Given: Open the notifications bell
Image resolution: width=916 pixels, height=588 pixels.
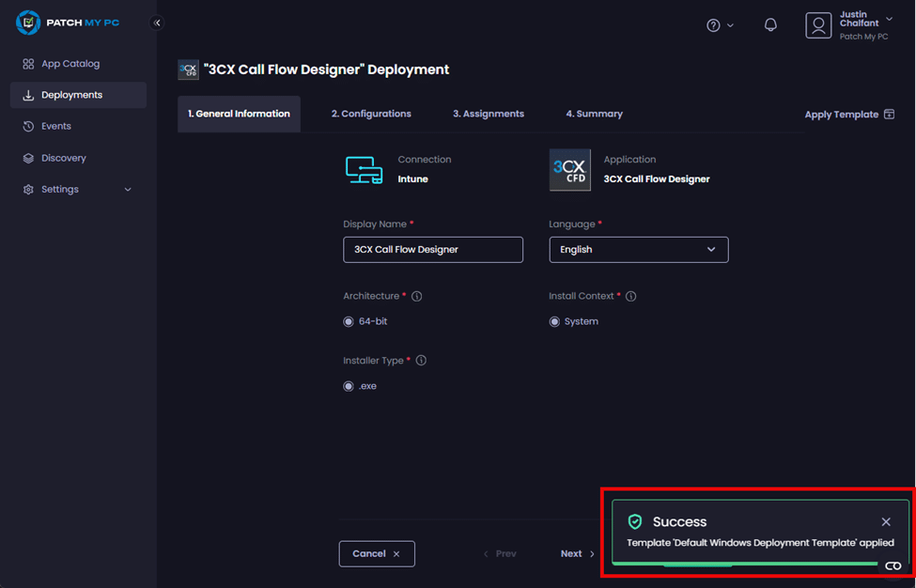Looking at the screenshot, I should pyautogui.click(x=770, y=25).
